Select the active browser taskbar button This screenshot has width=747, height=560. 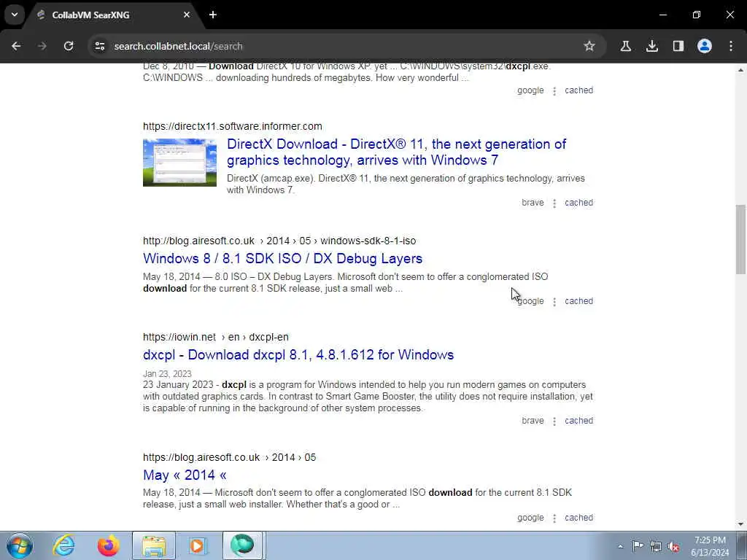[242, 545]
